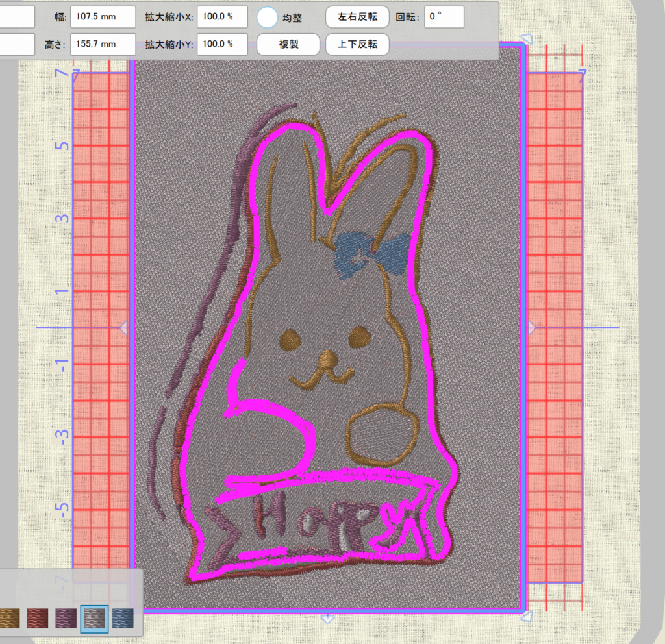Toggle the 均整 proportional scaling circle
Viewport: 665px width, 644px height.
pyautogui.click(x=268, y=17)
